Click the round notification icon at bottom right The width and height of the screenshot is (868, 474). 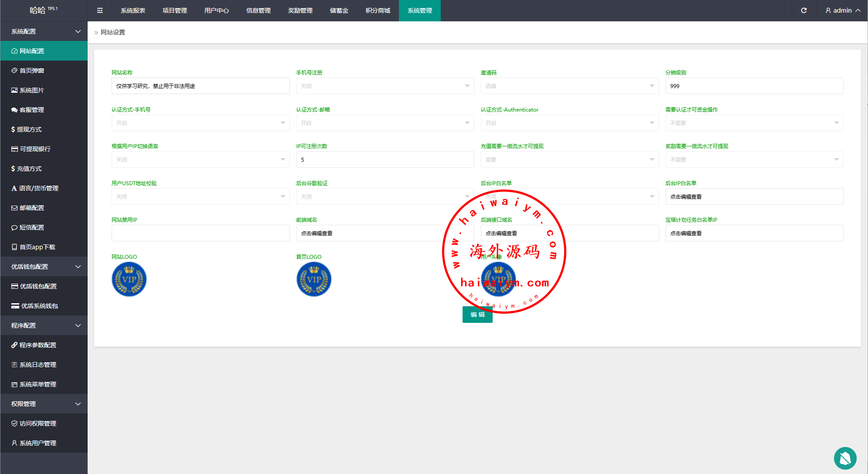click(x=845, y=458)
